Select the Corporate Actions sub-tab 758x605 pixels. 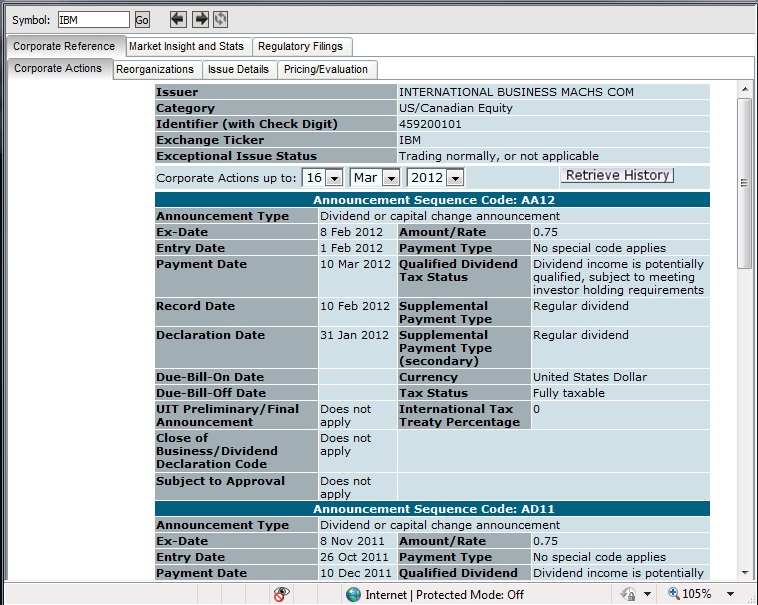point(58,69)
